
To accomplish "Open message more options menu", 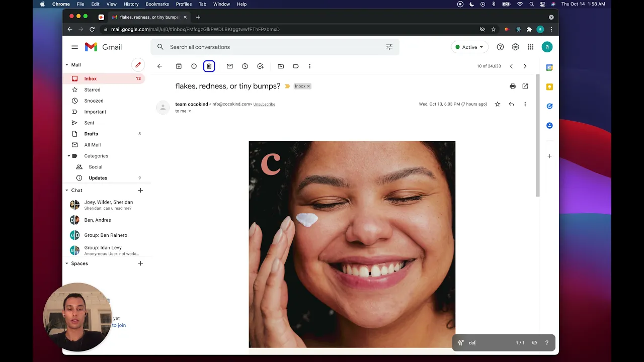I will pyautogui.click(x=525, y=104).
